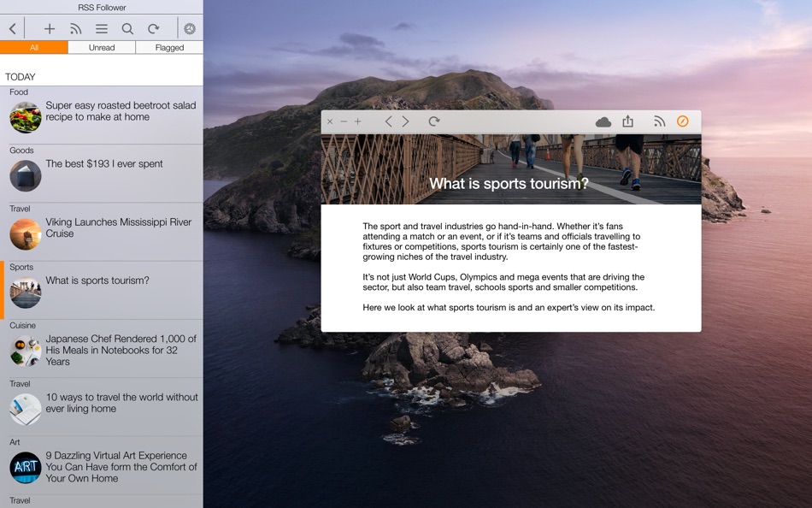The image size is (812, 508).
Task: Open the RSS feeds icon in sidebar toolbar
Action: 75,28
